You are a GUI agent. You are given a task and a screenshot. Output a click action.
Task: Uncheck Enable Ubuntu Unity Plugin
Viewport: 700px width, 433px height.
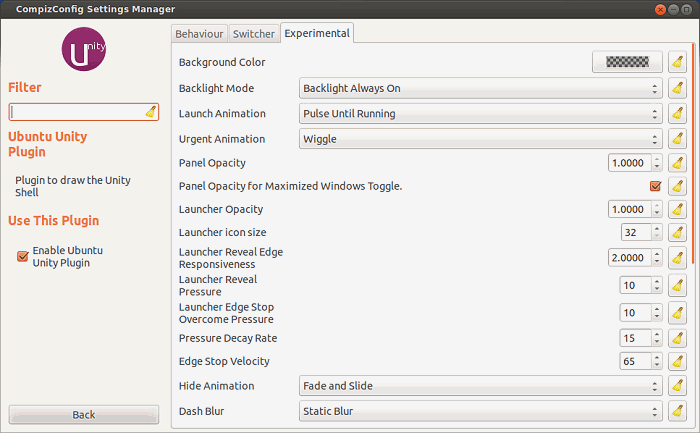tap(22, 256)
